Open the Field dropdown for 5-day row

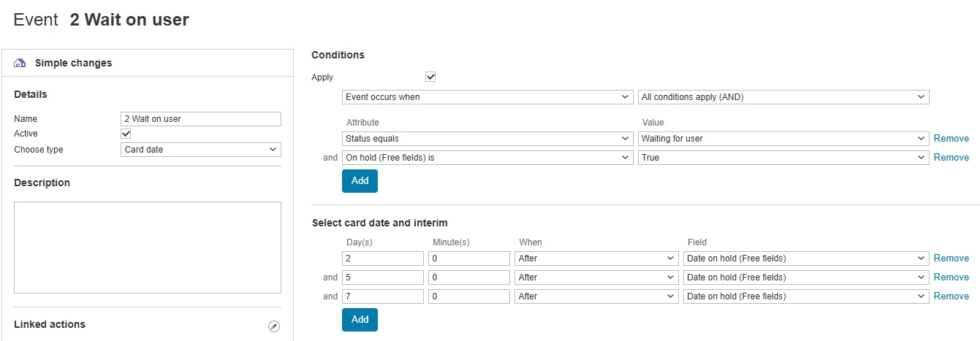(x=805, y=277)
